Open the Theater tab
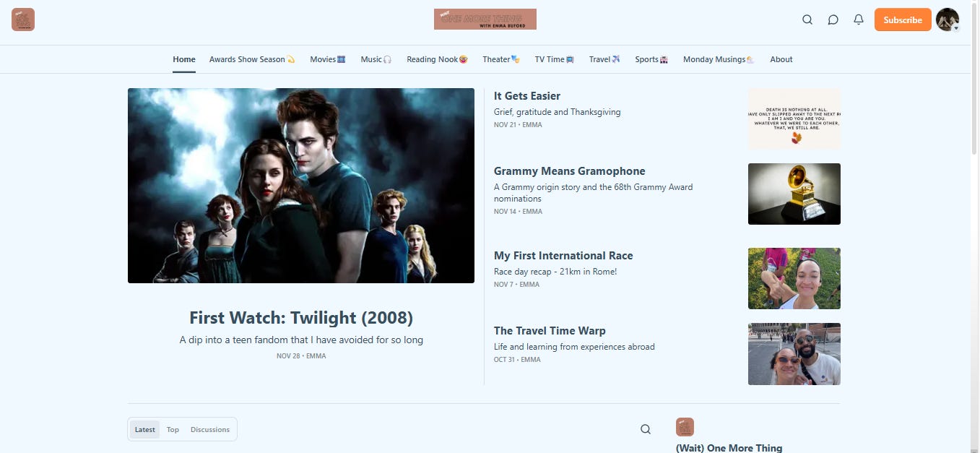The height and width of the screenshot is (453, 980). tap(501, 59)
